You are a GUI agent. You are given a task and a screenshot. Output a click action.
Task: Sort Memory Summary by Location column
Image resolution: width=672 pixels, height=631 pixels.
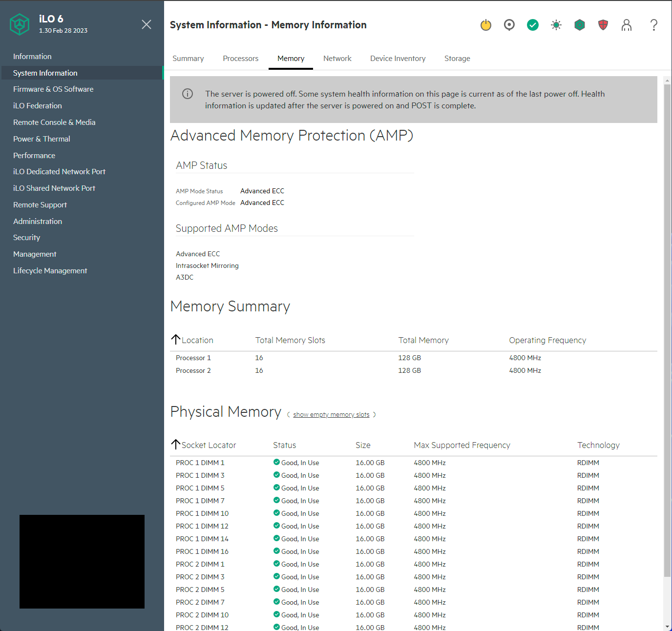pos(197,340)
